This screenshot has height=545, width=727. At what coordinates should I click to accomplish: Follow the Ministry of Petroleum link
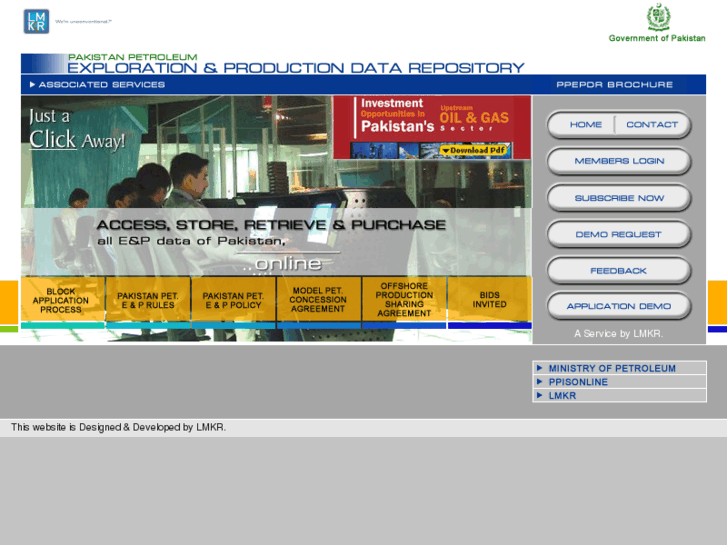click(612, 368)
